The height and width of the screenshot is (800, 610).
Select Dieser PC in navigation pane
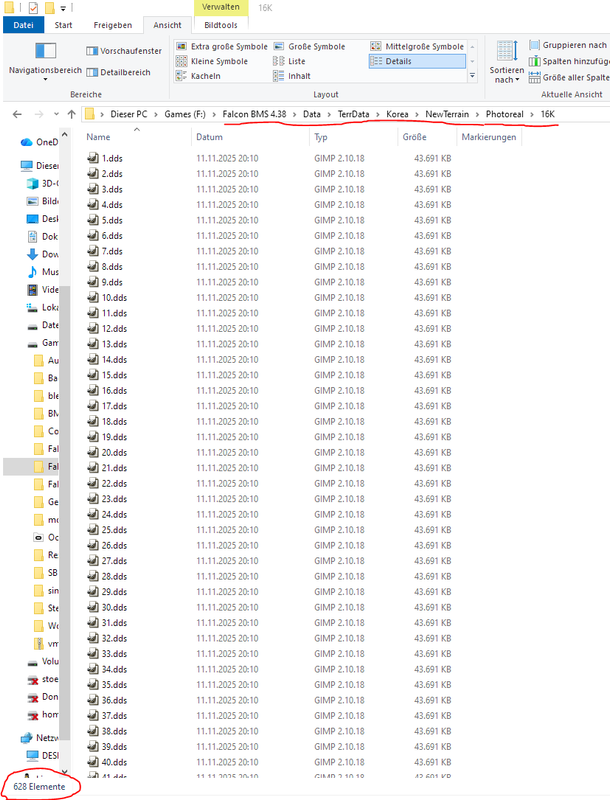pos(39,166)
